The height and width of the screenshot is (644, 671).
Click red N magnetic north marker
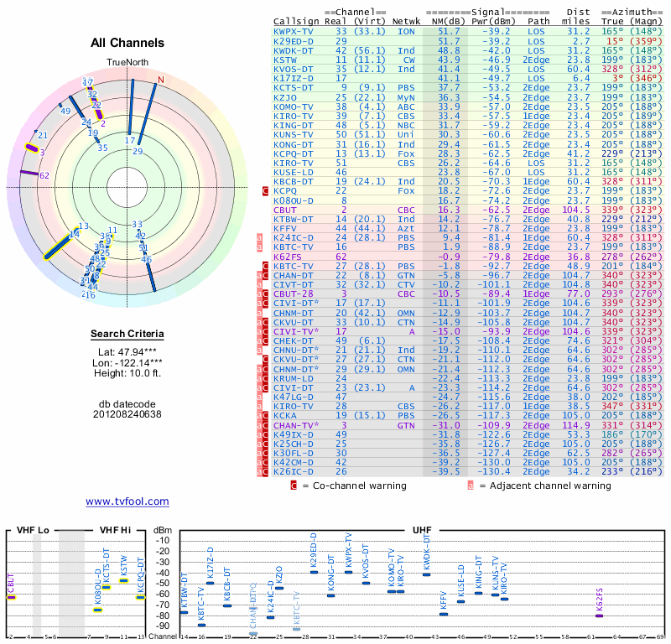point(161,80)
